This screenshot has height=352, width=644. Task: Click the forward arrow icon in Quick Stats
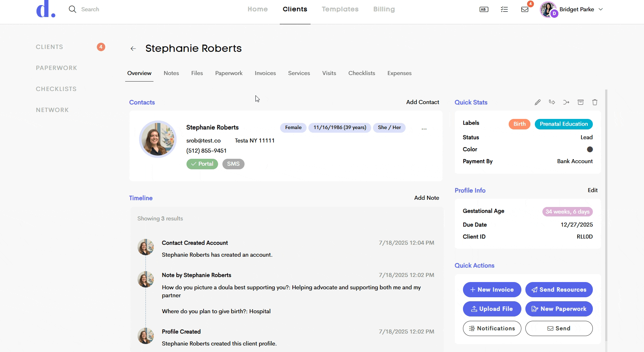click(x=552, y=102)
